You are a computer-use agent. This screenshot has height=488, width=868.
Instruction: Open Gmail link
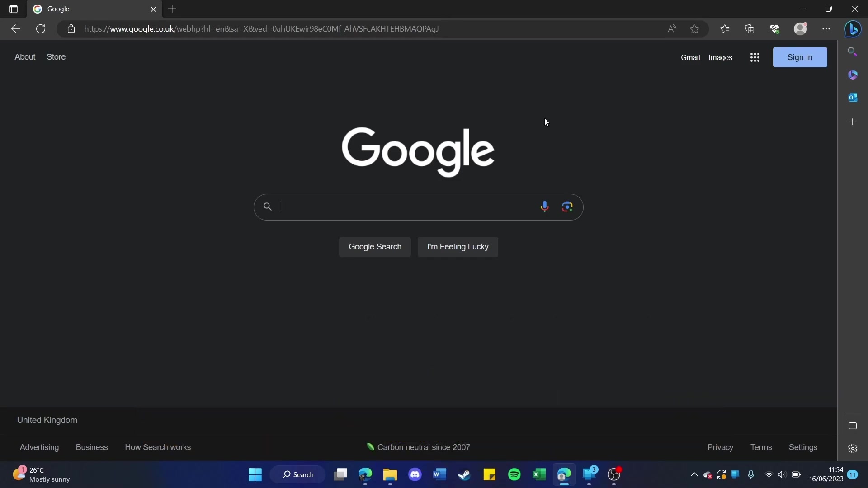(690, 57)
